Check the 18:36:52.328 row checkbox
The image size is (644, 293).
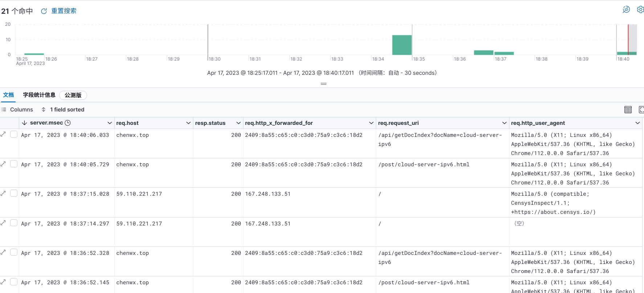pos(14,252)
